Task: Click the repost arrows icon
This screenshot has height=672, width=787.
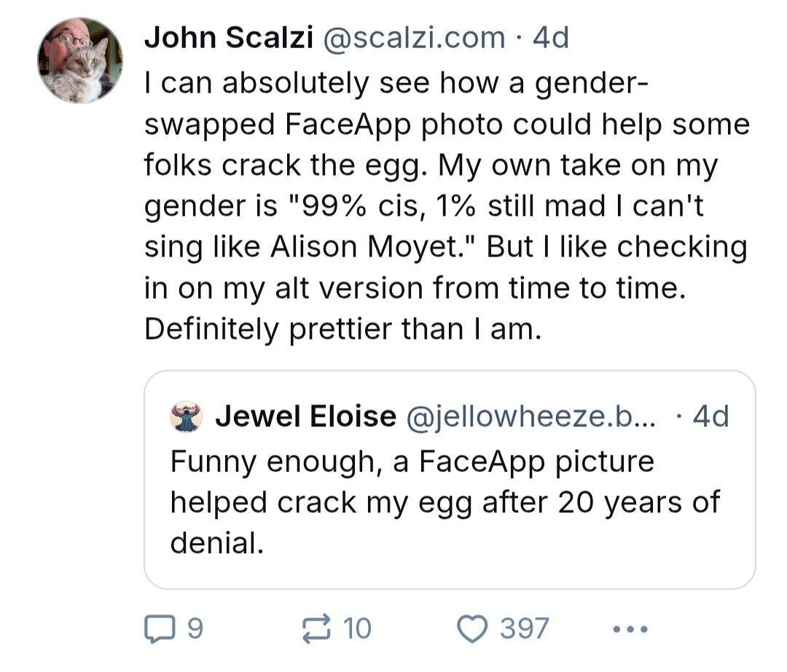Action: tap(316, 628)
